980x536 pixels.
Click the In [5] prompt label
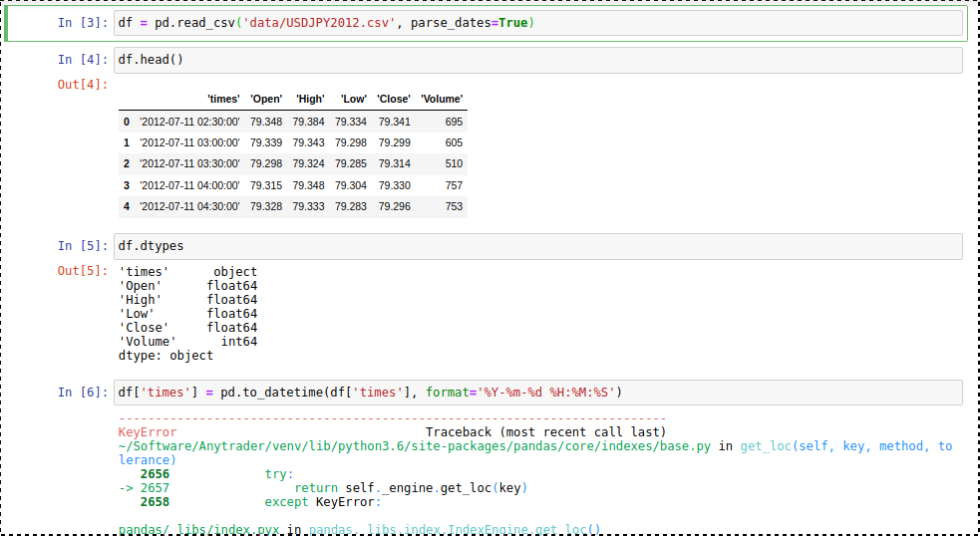click(83, 246)
